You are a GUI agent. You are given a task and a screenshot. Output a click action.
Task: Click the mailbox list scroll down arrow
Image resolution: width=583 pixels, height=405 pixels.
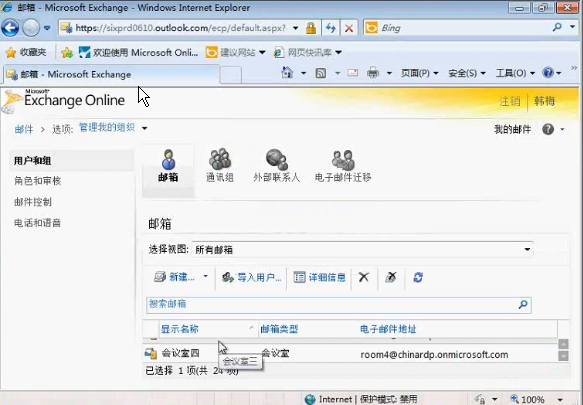[563, 356]
